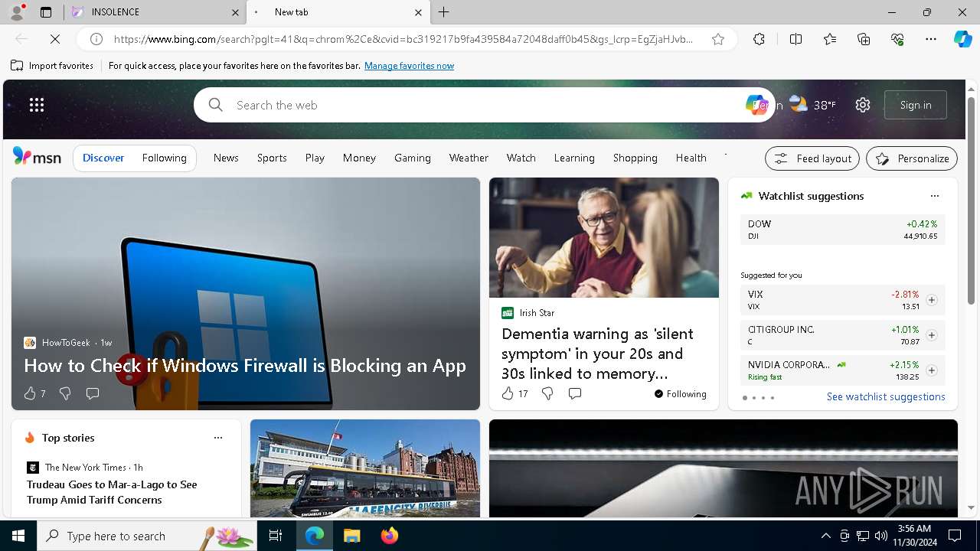Open Dementia warning article
980x551 pixels.
598,354
